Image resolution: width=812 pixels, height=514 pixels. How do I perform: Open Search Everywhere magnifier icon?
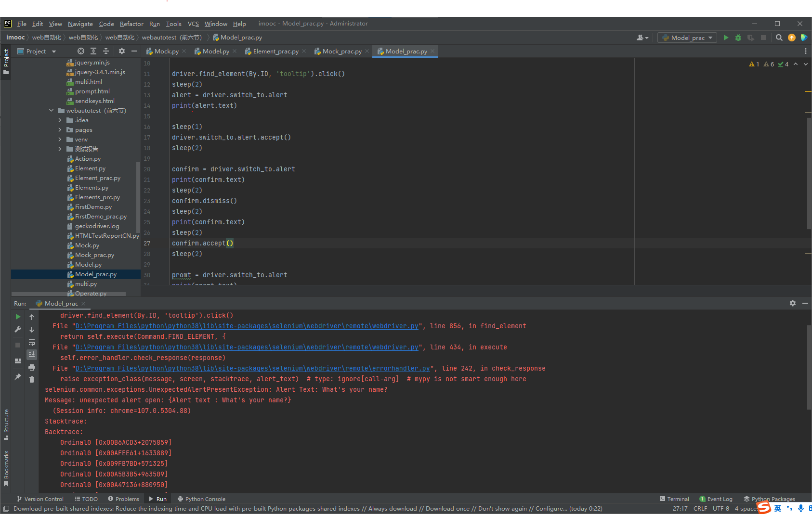[779, 38]
